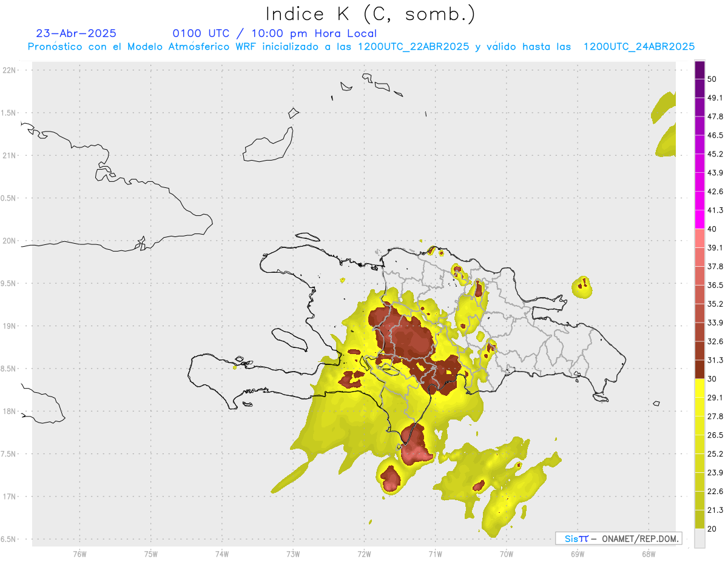The height and width of the screenshot is (562, 728).
Task: Click the longitude label '68W'
Action: [x=649, y=554]
